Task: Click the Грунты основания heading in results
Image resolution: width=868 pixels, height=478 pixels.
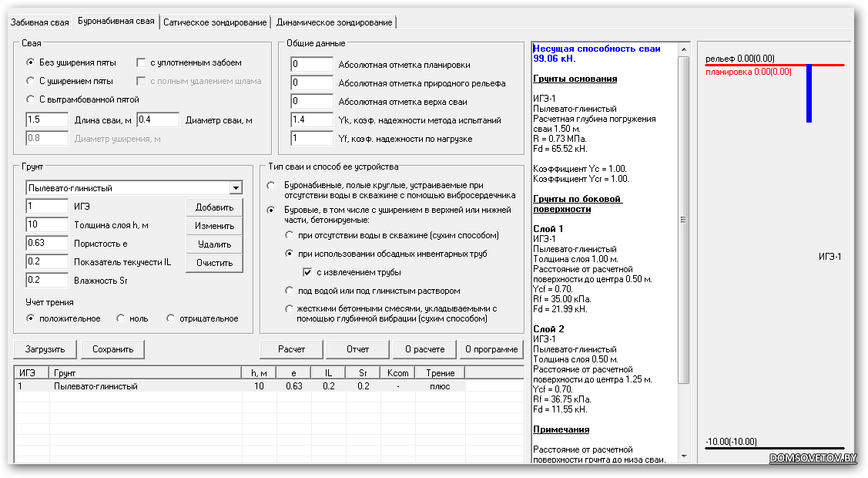Action: [x=575, y=79]
